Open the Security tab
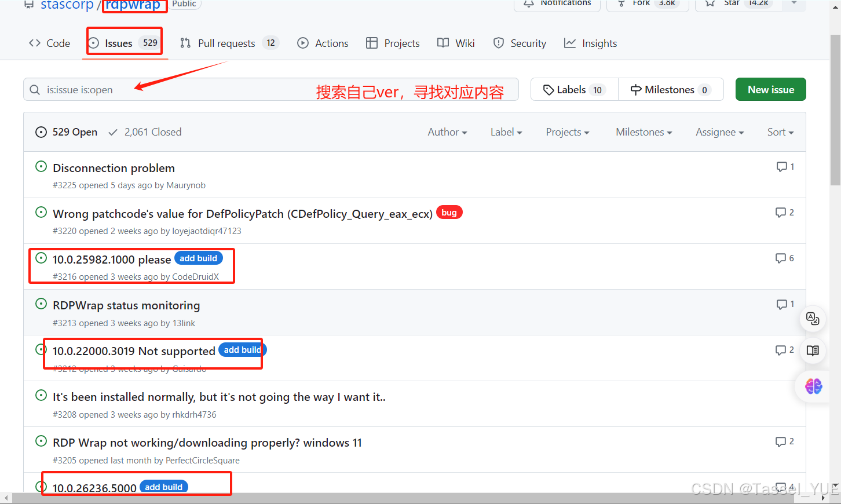Viewport: 841px width, 504px height. tap(520, 43)
